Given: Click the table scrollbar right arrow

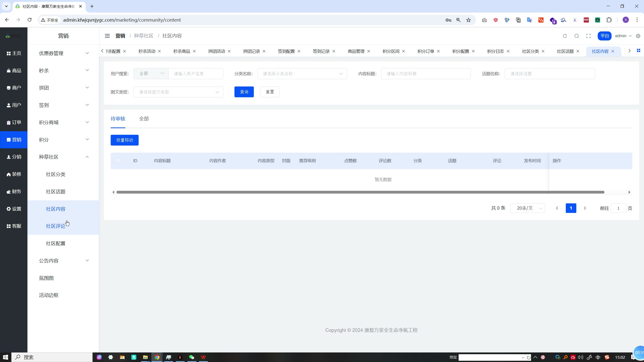Looking at the screenshot, I should coord(629,192).
